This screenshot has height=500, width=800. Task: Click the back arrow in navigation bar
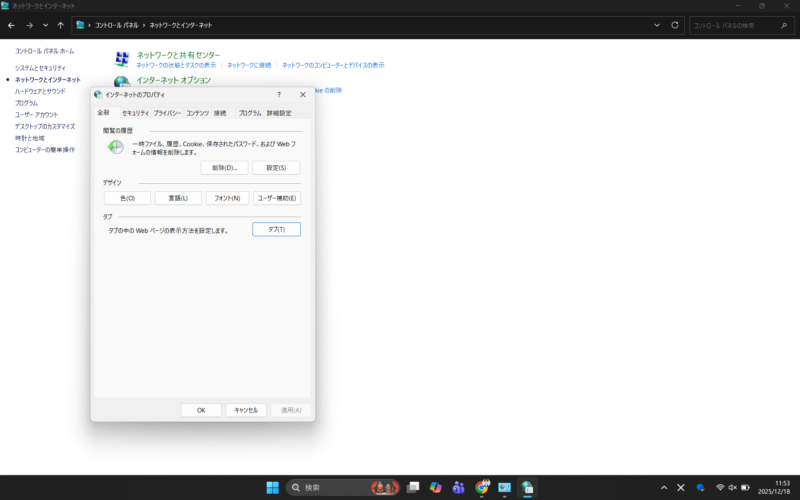pos(11,25)
